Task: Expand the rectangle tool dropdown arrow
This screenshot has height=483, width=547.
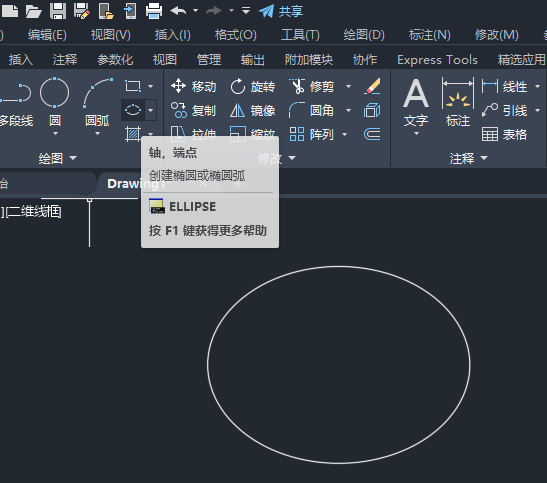Action: point(151,86)
